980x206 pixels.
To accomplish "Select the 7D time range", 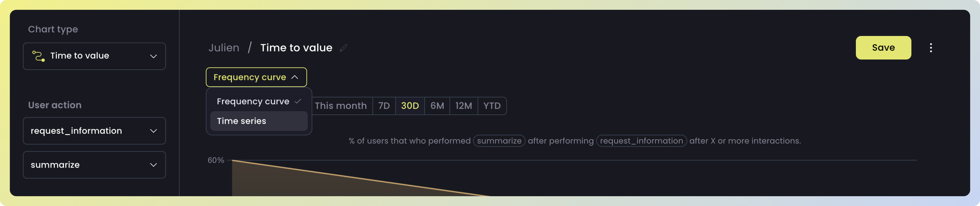I will pyautogui.click(x=384, y=106).
